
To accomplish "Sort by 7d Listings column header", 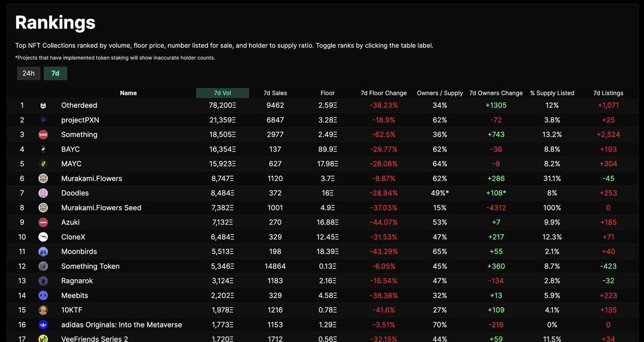I will pyautogui.click(x=609, y=93).
